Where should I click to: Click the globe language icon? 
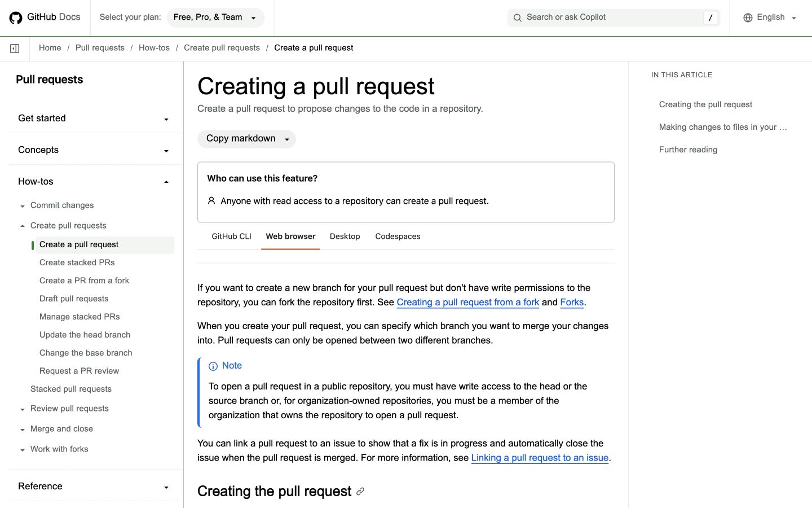pos(748,17)
